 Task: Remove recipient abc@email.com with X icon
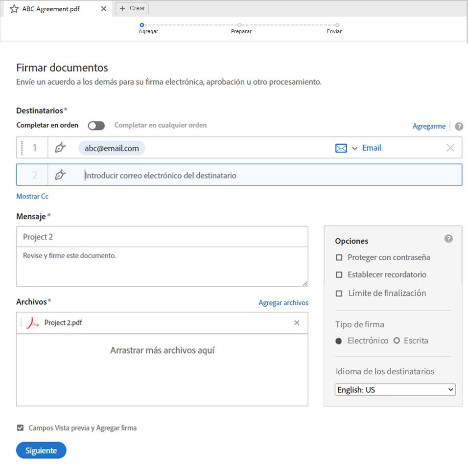point(450,148)
